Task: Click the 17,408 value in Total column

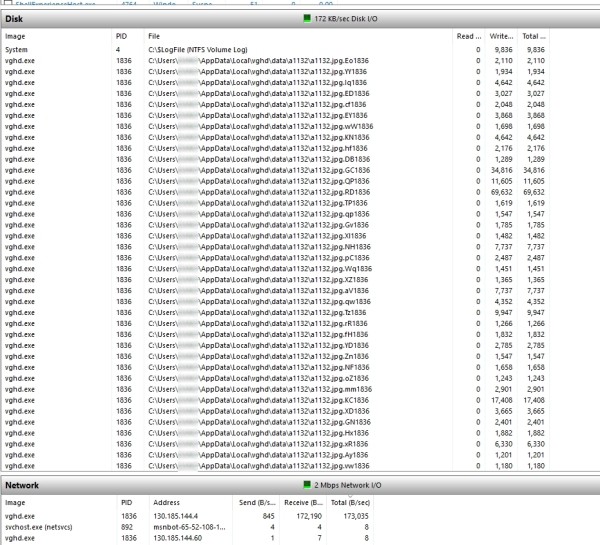Action: pos(534,400)
